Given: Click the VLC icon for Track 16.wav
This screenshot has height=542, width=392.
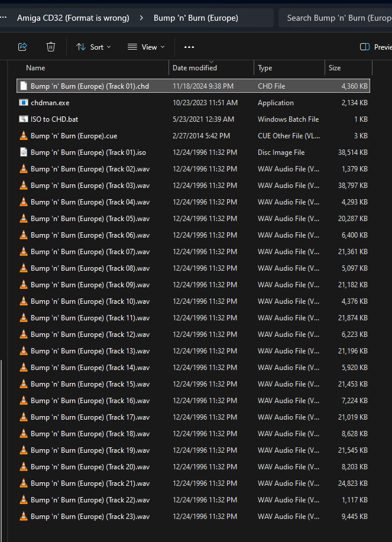Looking at the screenshot, I should 24,401.
